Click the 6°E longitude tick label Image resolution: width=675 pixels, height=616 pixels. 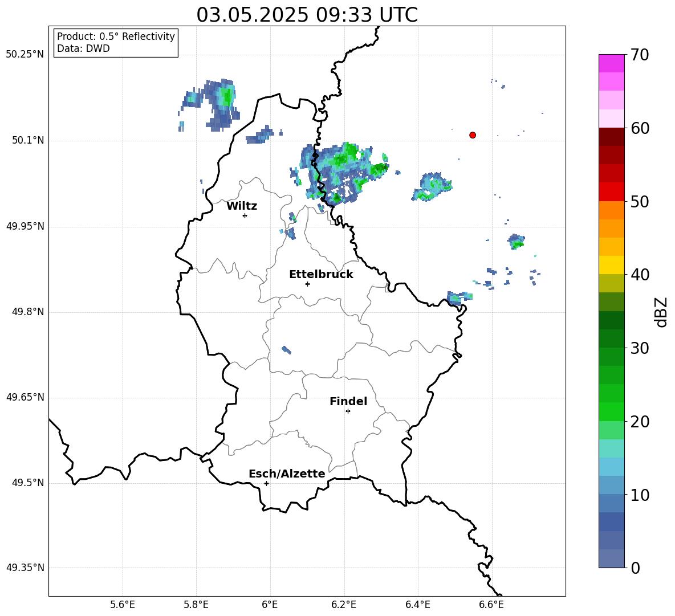pyautogui.click(x=270, y=605)
